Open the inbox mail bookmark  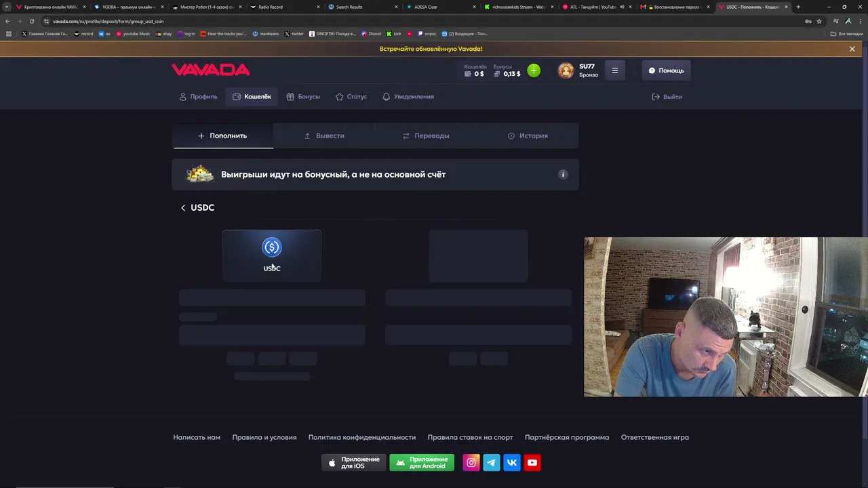(465, 34)
